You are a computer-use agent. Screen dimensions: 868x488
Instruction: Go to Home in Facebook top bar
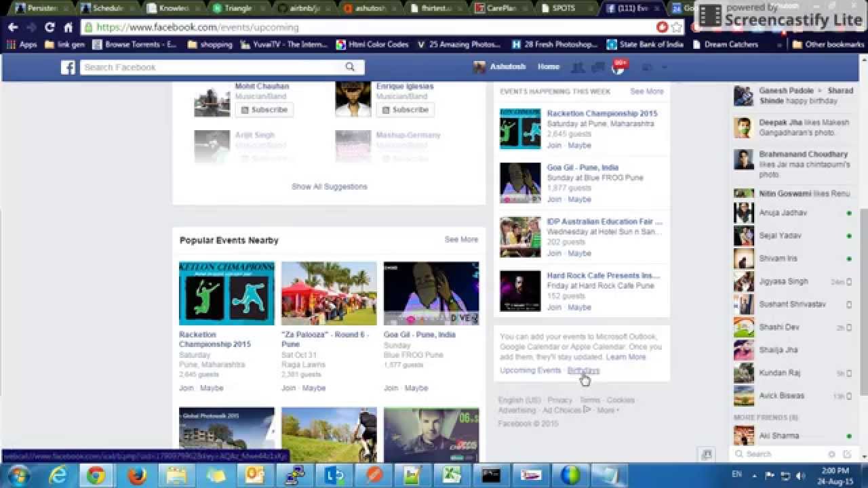click(549, 67)
